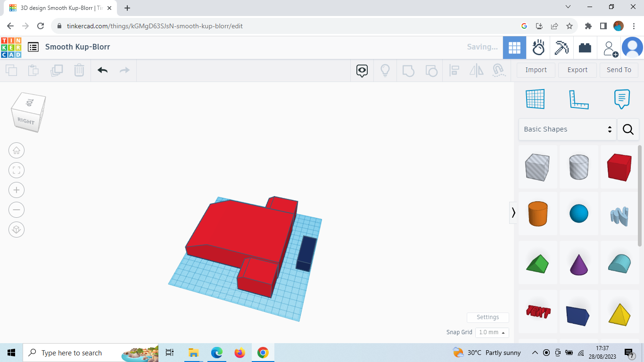Screen dimensions: 644x362
Task: Open the Snap Grid dropdown
Action: pyautogui.click(x=492, y=332)
